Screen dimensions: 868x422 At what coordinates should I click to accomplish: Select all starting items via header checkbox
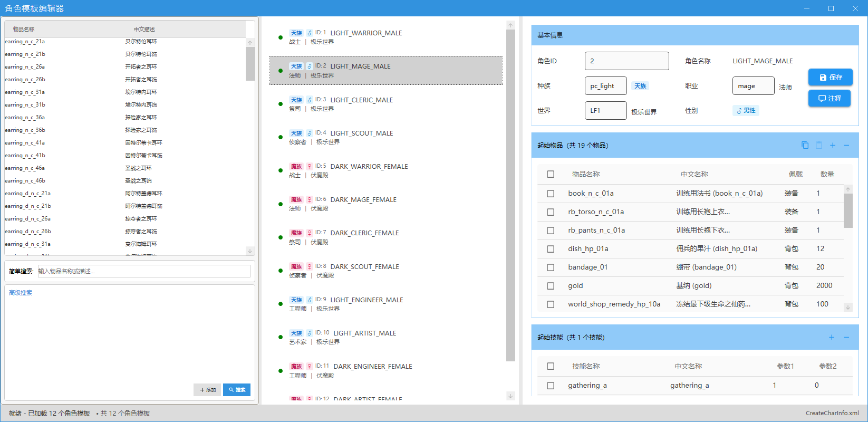click(551, 174)
